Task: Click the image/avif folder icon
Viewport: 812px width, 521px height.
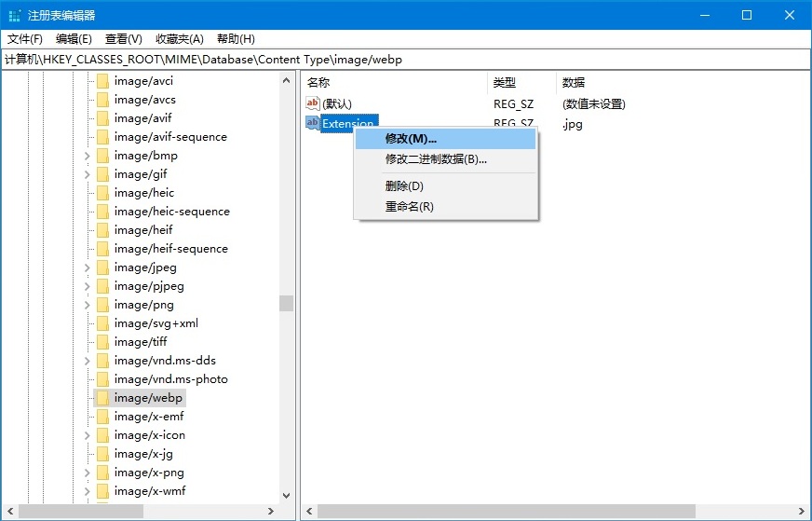Action: point(102,118)
